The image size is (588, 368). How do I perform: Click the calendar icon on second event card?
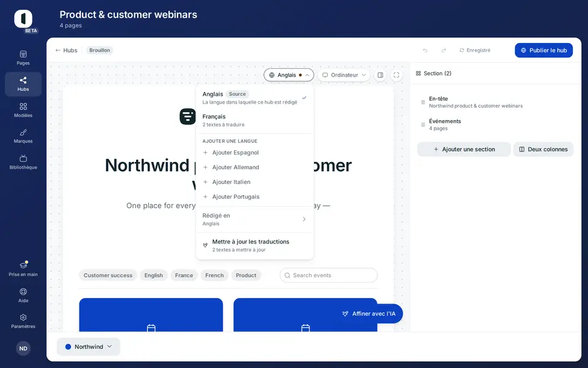[x=306, y=328]
